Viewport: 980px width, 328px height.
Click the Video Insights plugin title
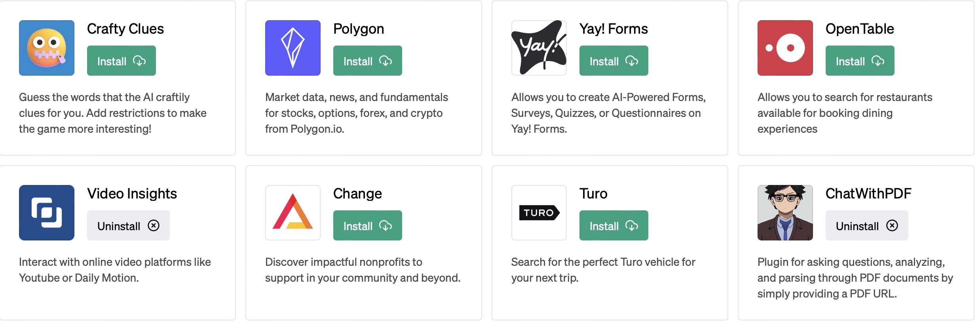pyautogui.click(x=132, y=194)
